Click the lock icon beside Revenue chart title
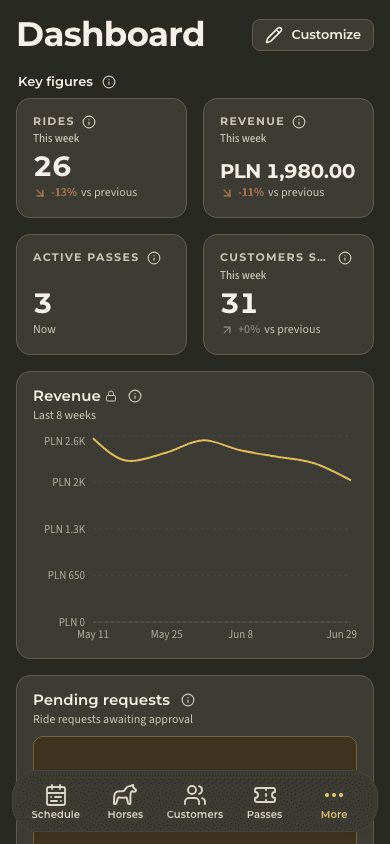Viewport: 390px width, 844px height. (x=111, y=397)
